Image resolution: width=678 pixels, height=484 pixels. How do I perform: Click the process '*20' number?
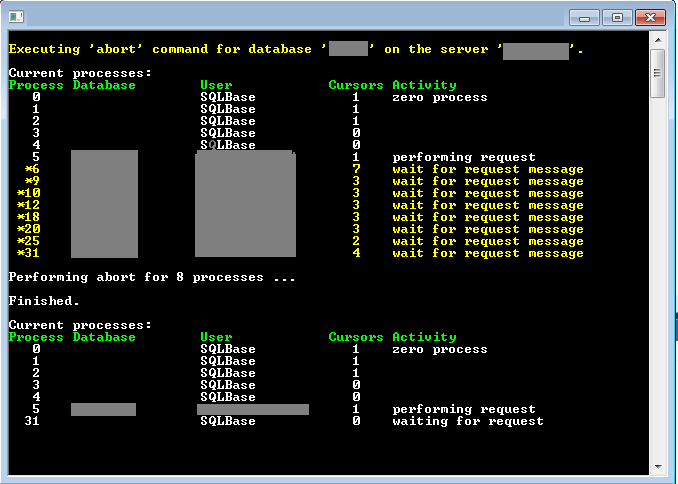pos(29,229)
